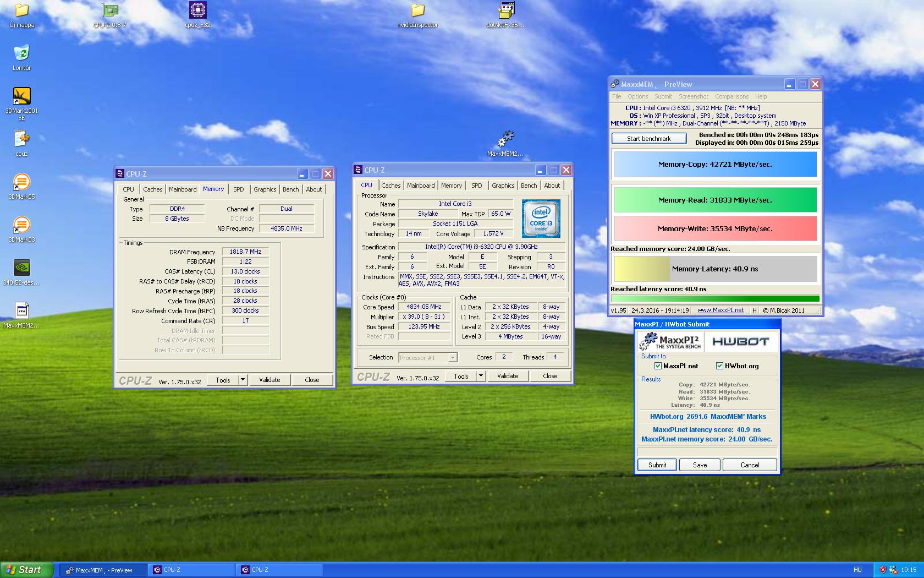Open the Help menu in MaxxMEM
Image resolution: width=924 pixels, height=578 pixels.
761,96
